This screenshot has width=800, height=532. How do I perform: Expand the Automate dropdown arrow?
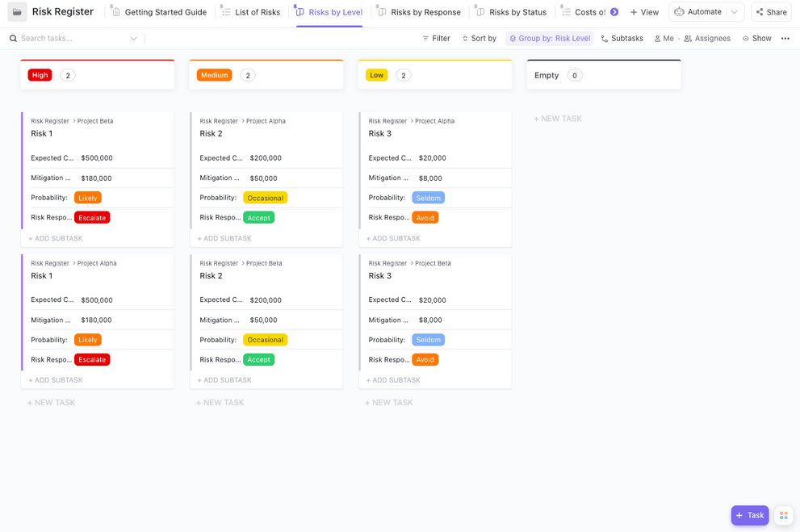click(x=734, y=12)
